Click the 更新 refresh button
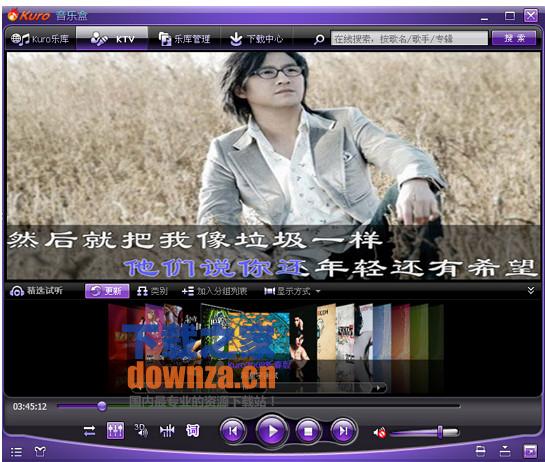Viewport: 545px width, 462px height. (107, 291)
